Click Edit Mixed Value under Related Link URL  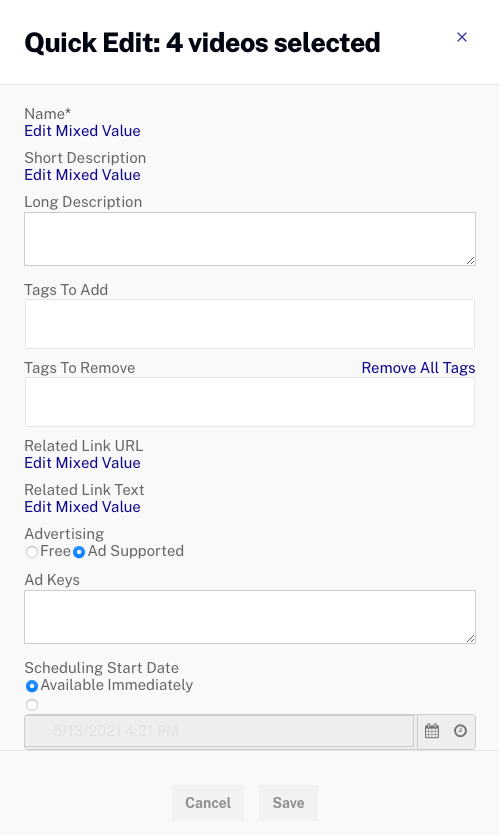tap(83, 463)
